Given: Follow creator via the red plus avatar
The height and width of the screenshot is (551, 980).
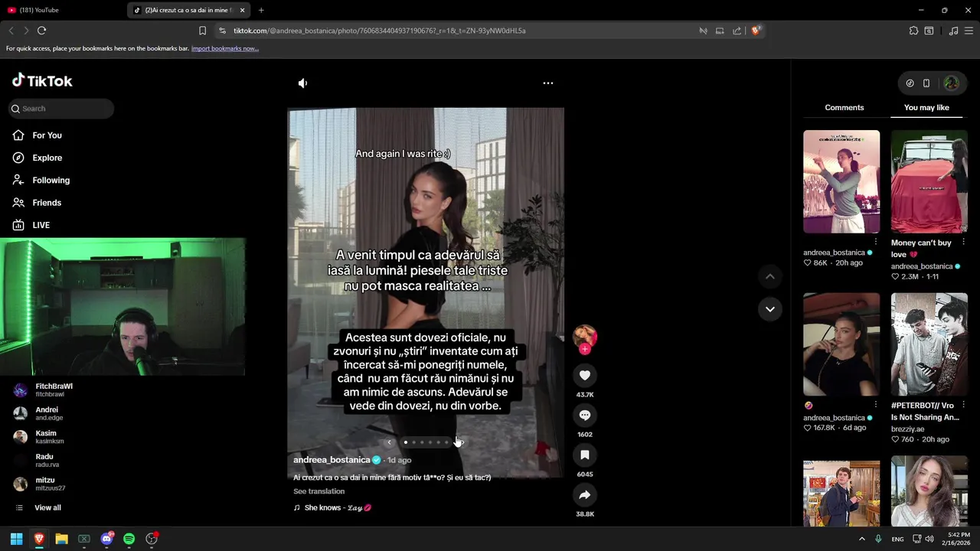Looking at the screenshot, I should [585, 349].
